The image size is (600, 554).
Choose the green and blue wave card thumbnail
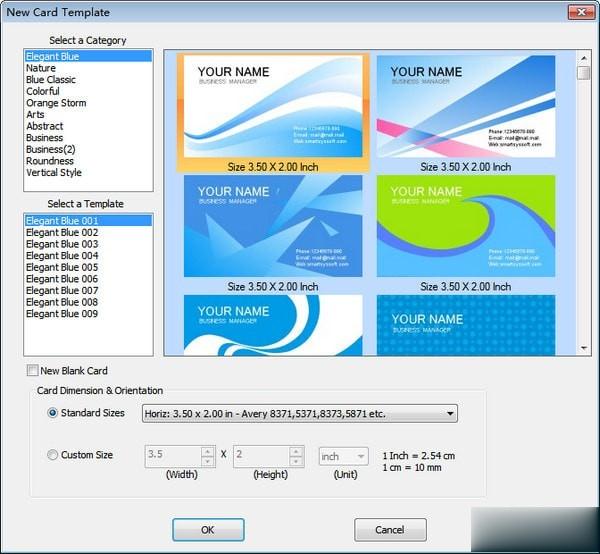[466, 226]
